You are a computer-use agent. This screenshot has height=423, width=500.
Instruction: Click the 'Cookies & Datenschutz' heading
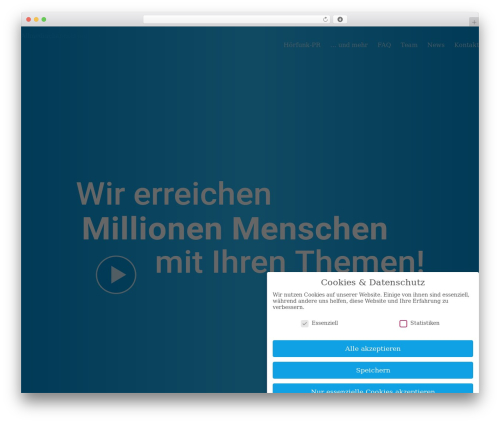coord(373,282)
